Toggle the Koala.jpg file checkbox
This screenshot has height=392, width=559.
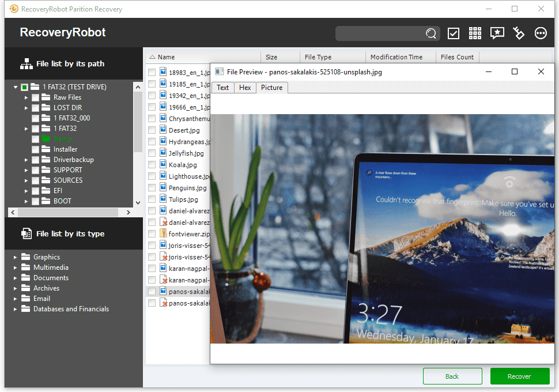coord(152,165)
